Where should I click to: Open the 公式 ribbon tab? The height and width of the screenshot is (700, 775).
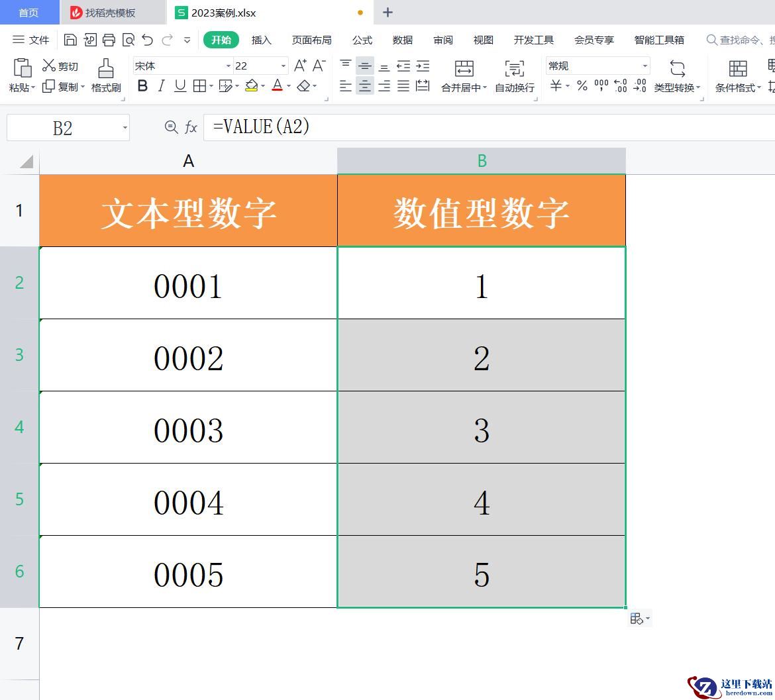(362, 40)
